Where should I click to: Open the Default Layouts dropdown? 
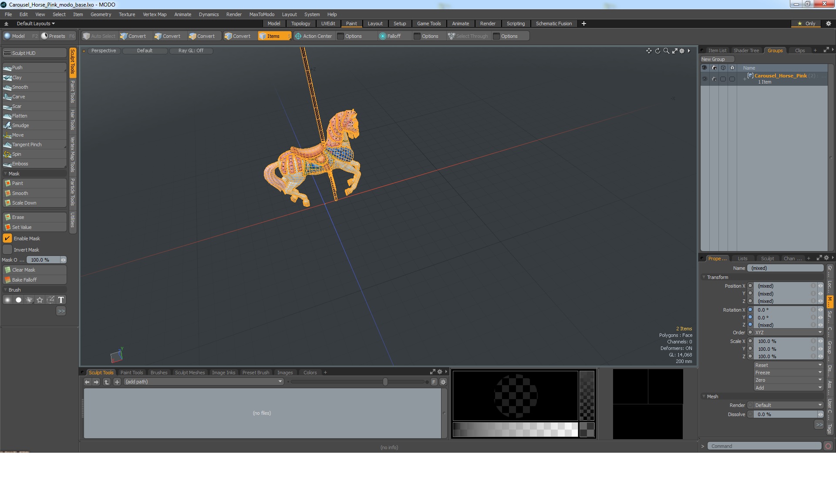click(x=36, y=24)
